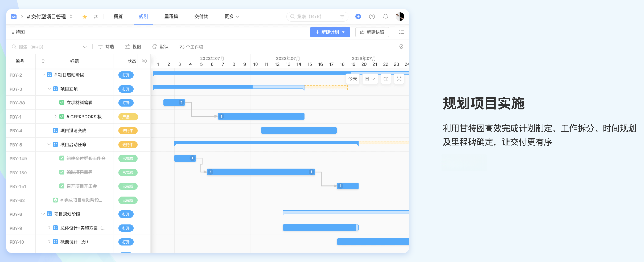The height and width of the screenshot is (262, 644).
Task: Click the 新建快照 button
Action: click(x=372, y=32)
